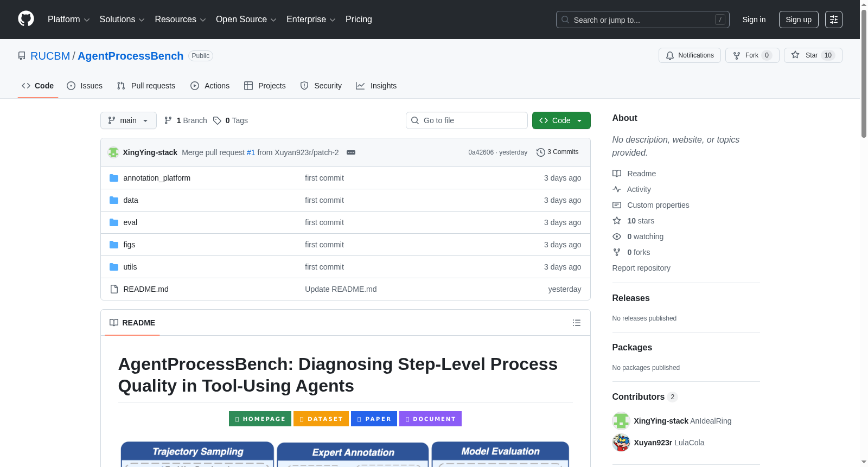Click the Fork icon
Screen dimensions: 868x467
[x=737, y=55]
